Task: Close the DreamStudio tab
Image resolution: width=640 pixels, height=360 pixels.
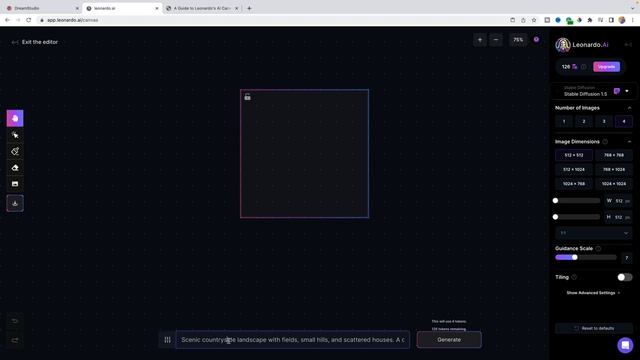Action: tap(77, 8)
